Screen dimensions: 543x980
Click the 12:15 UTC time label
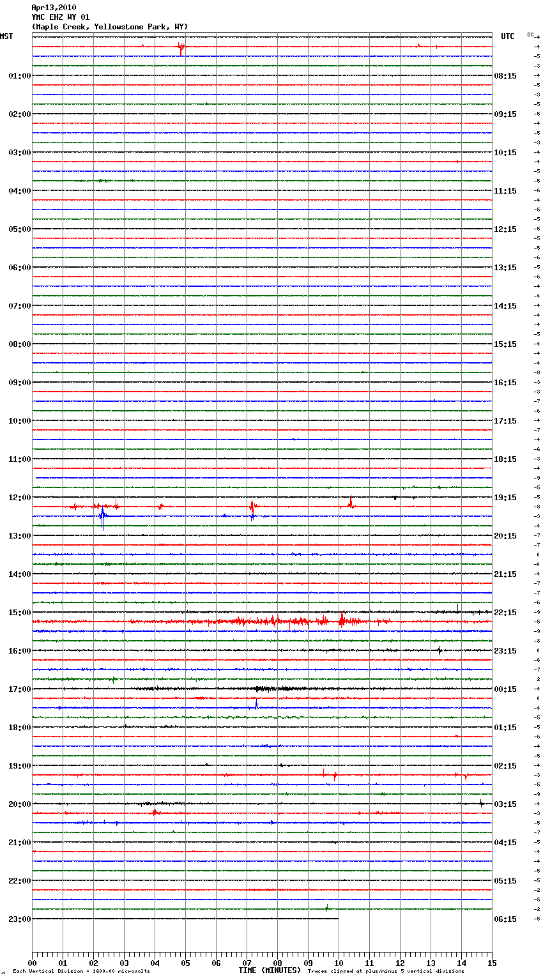505,229
